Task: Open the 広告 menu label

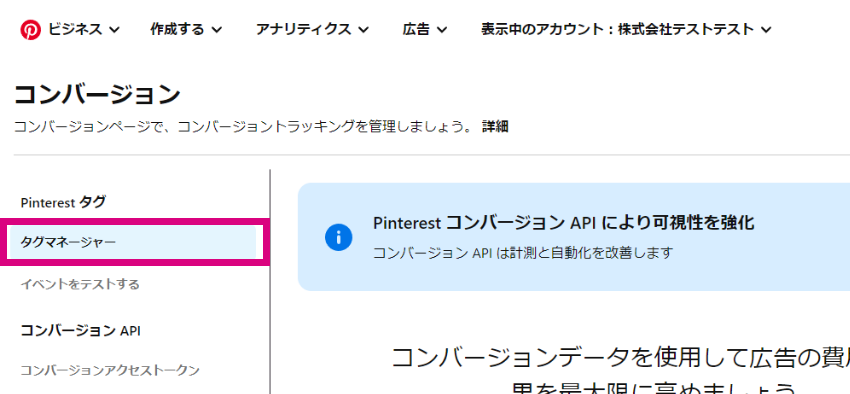Action: (416, 29)
